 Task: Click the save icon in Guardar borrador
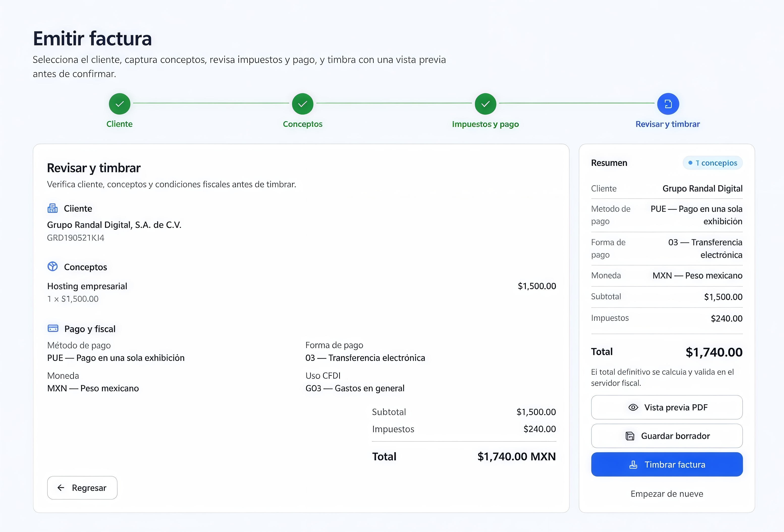pos(630,436)
